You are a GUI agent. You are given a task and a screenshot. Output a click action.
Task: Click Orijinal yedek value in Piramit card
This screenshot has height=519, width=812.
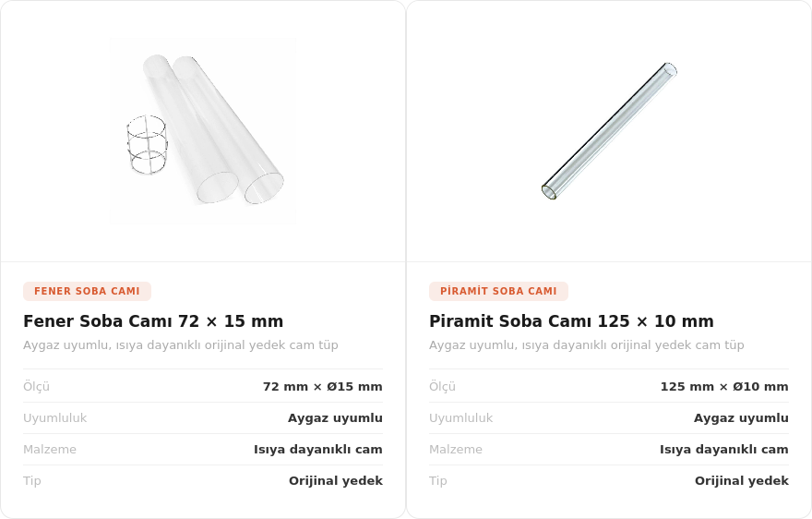point(742,481)
